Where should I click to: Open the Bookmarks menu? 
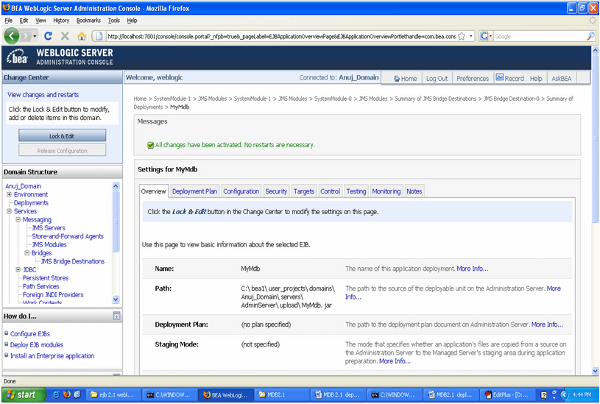88,21
